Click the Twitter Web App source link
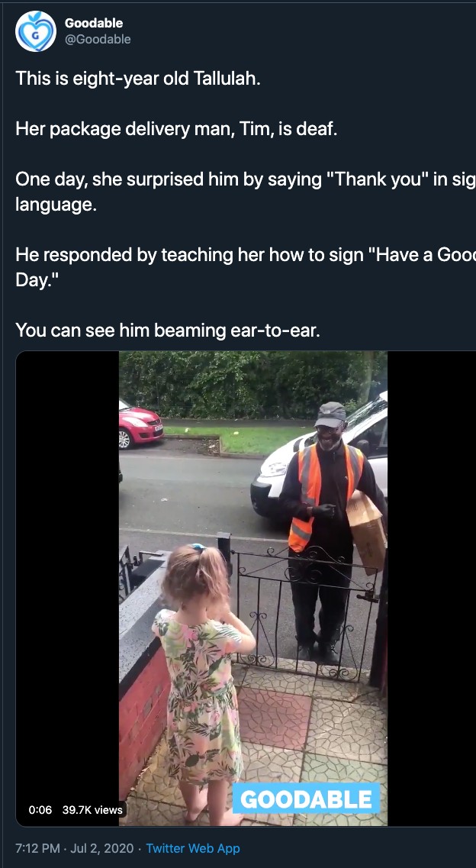The height and width of the screenshot is (868, 476). pyautogui.click(x=193, y=848)
